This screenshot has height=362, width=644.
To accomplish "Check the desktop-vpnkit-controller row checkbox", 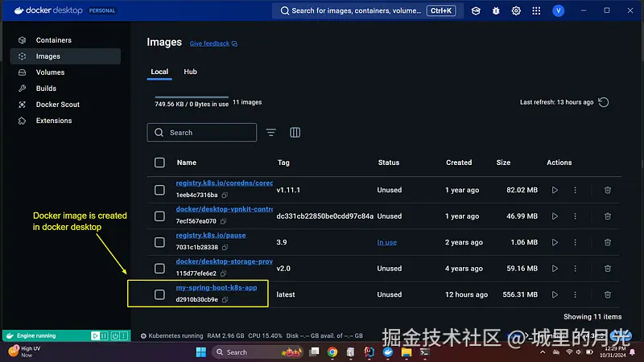I will coord(159,216).
